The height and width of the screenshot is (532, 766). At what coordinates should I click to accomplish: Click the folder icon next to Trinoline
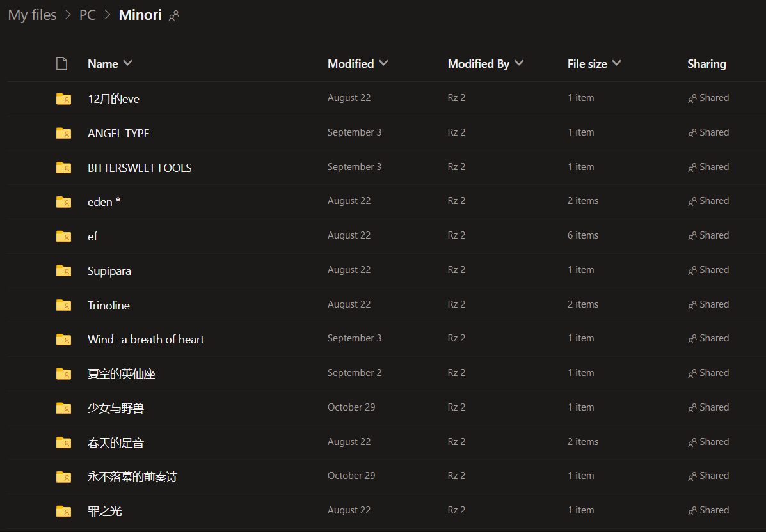[63, 305]
